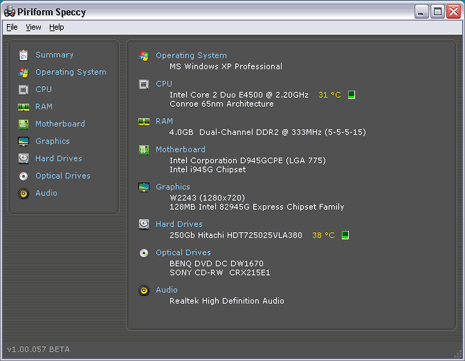Screen dimensions: 465x361
Task: Click the Summary clipboard icon in sidebar
Action: pos(23,55)
